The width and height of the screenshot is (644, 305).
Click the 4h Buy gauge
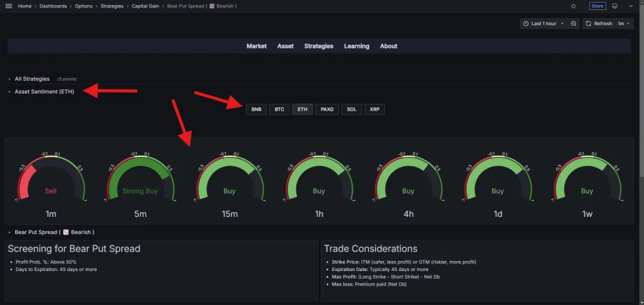pos(408,180)
